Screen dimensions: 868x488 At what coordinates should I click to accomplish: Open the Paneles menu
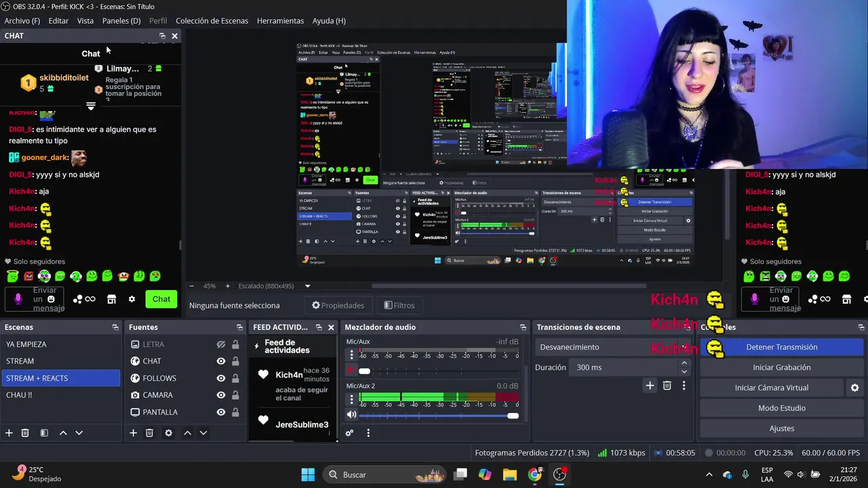(x=121, y=21)
